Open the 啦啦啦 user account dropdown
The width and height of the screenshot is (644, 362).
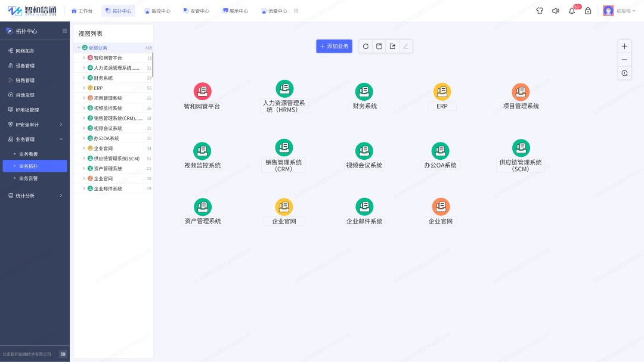tap(620, 10)
